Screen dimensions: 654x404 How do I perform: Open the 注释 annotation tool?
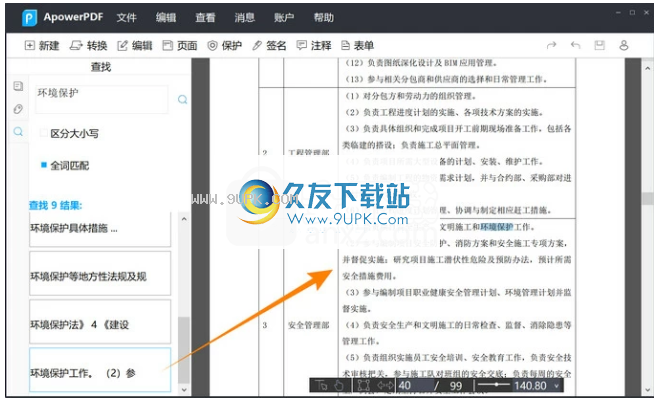coord(314,45)
